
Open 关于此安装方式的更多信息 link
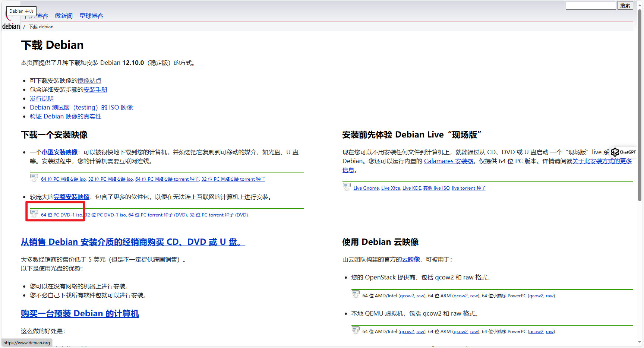[602, 161]
